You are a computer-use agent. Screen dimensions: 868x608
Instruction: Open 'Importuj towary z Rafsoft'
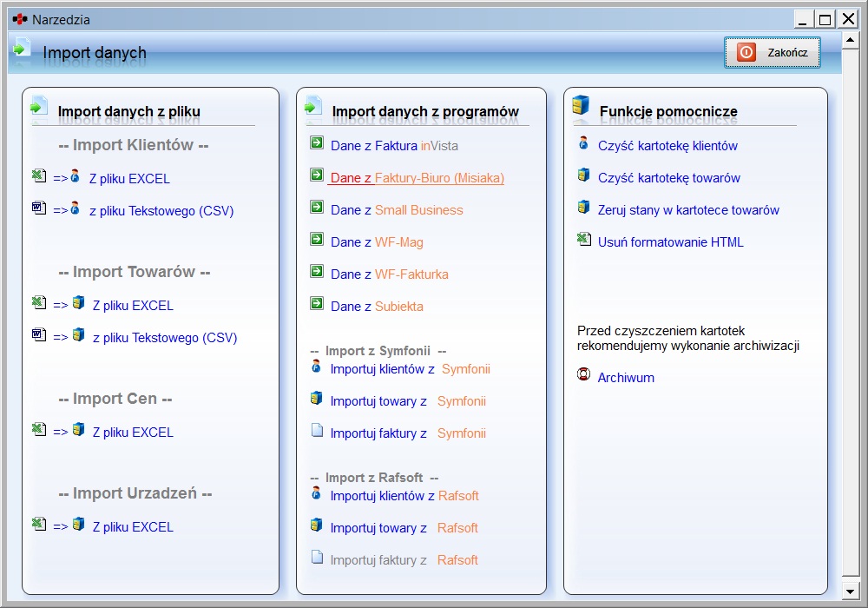tap(404, 528)
